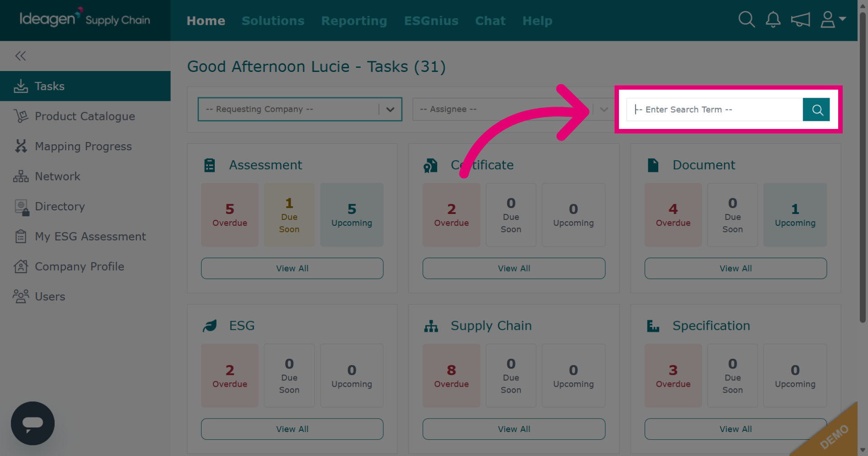
Task: Select the Company Profile sidebar icon
Action: pos(21,266)
